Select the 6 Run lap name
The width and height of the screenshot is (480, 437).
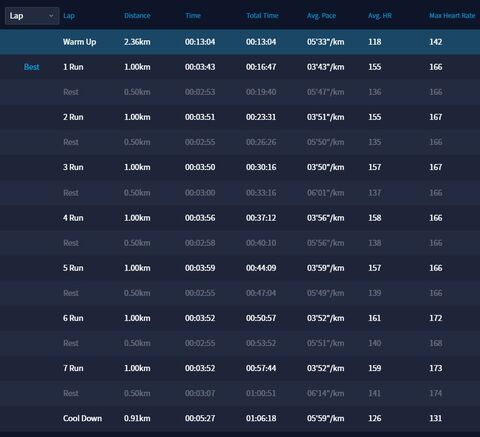click(73, 318)
